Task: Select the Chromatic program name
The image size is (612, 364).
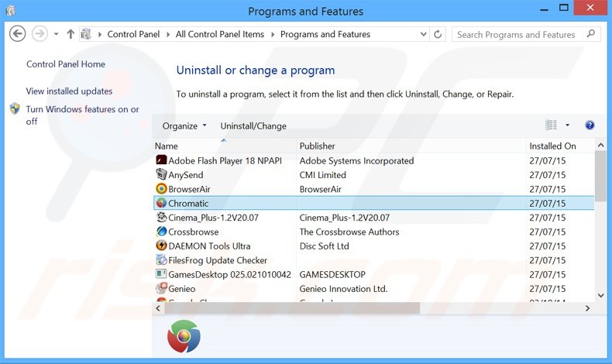Action: 188,203
